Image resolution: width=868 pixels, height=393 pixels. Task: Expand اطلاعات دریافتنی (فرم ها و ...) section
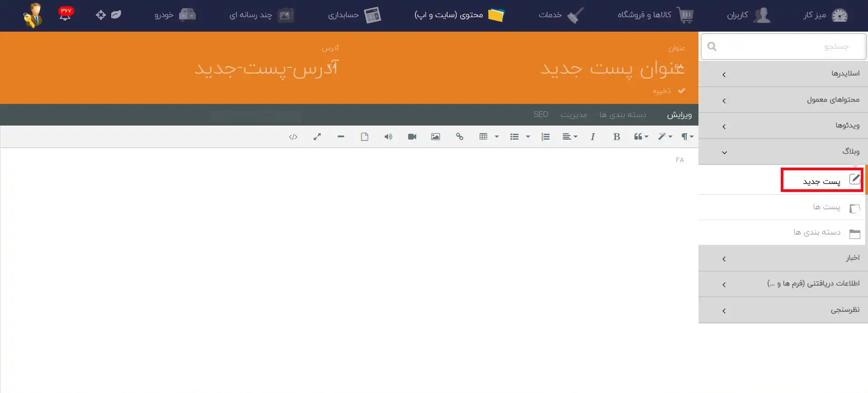[783, 284]
